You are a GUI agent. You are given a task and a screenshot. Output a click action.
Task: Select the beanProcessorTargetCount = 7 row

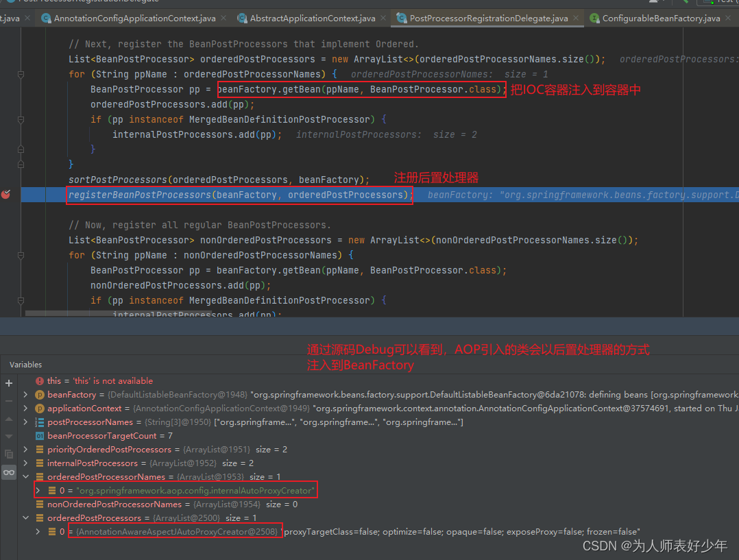pyautogui.click(x=378, y=435)
